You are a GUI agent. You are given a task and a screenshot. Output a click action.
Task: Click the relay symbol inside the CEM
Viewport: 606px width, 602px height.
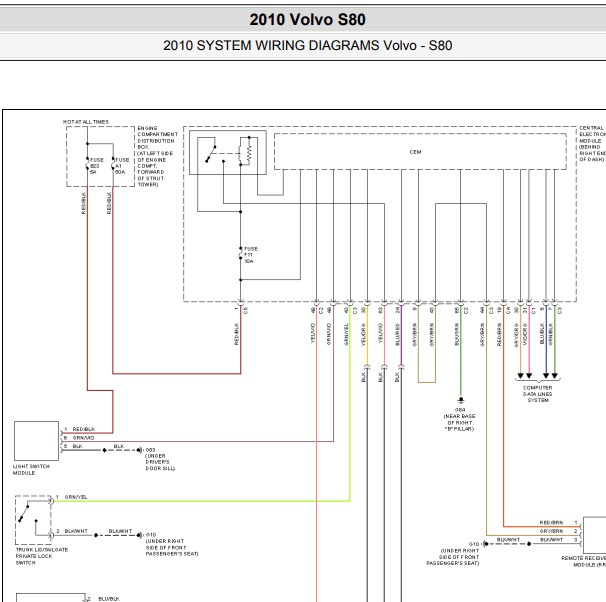[x=228, y=153]
